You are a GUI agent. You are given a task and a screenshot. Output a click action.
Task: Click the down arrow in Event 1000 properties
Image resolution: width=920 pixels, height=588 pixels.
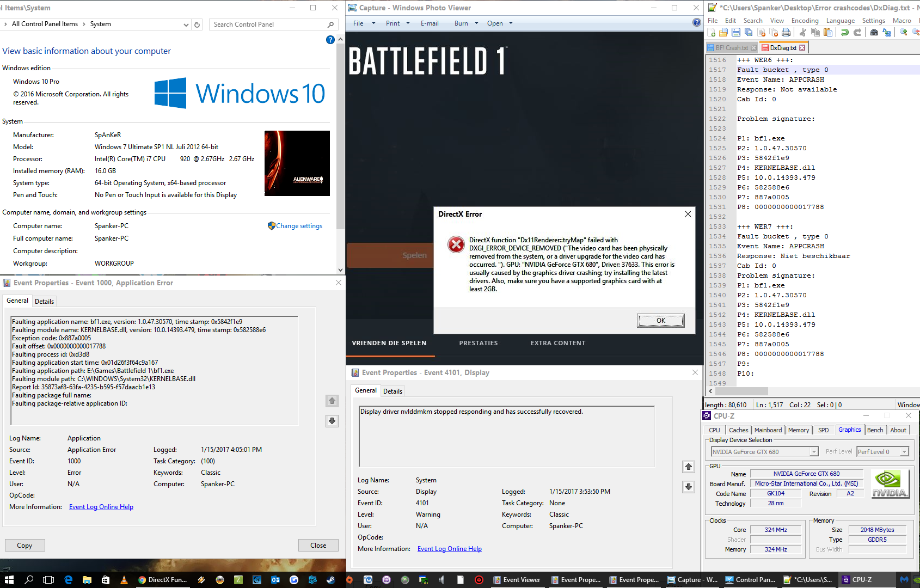click(x=332, y=421)
